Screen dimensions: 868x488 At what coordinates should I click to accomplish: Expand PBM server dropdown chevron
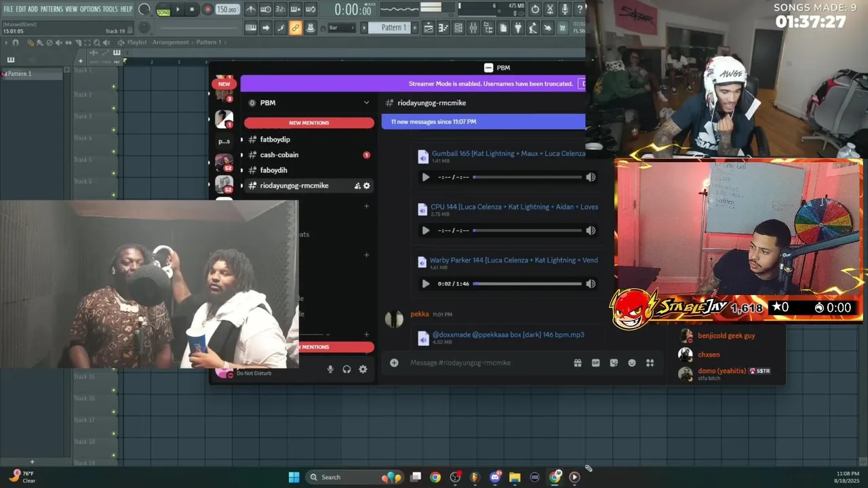(366, 103)
